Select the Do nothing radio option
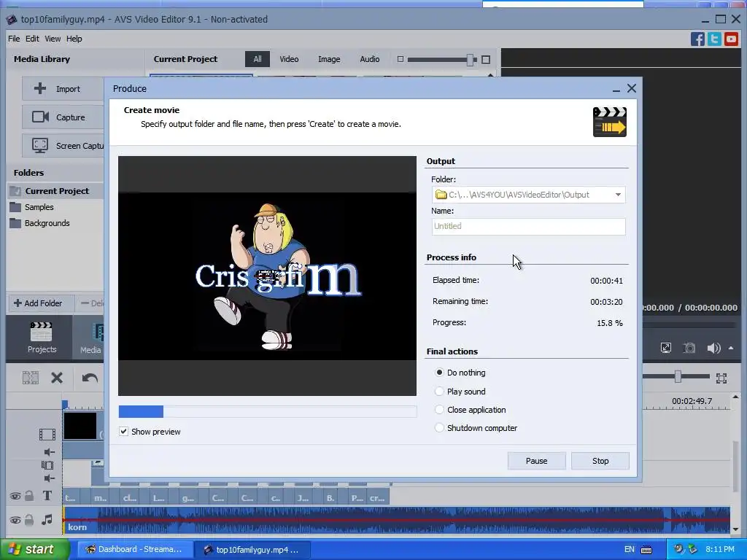The height and width of the screenshot is (560, 747). [x=439, y=373]
